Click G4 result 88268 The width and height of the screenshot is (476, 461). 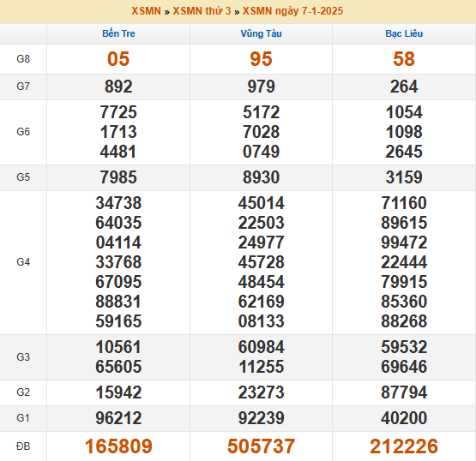[x=404, y=321]
